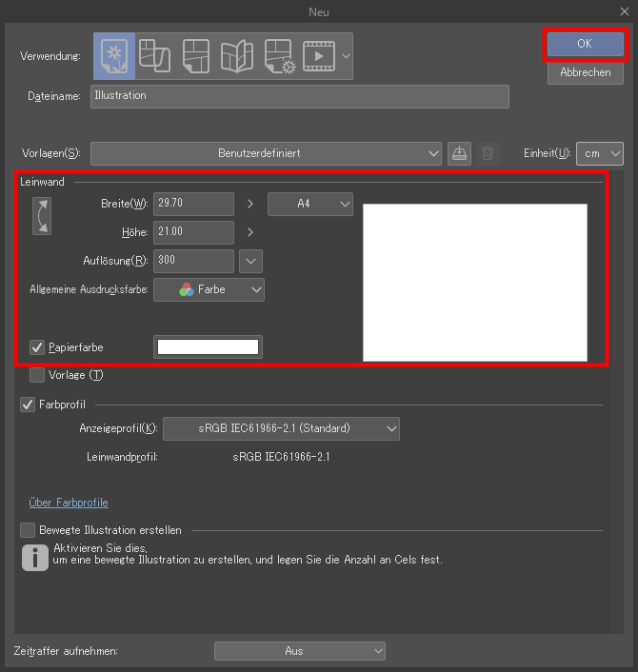
Task: Select the Comic page usage icon
Action: click(196, 56)
